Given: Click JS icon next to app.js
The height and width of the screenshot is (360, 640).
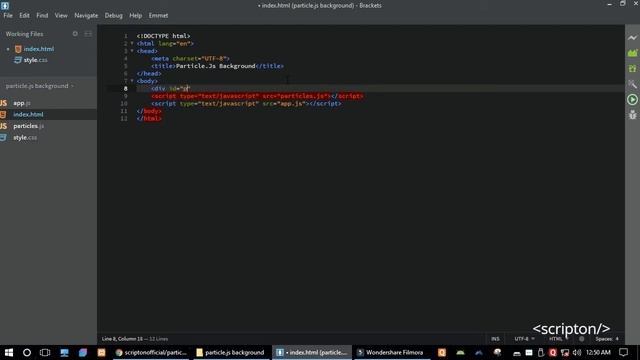Looking at the screenshot, I should [x=4, y=103].
